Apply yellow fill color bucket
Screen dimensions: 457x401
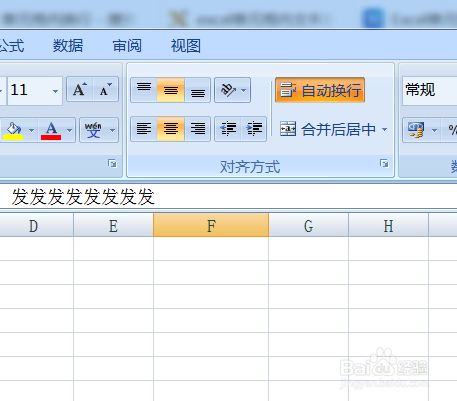(x=13, y=130)
